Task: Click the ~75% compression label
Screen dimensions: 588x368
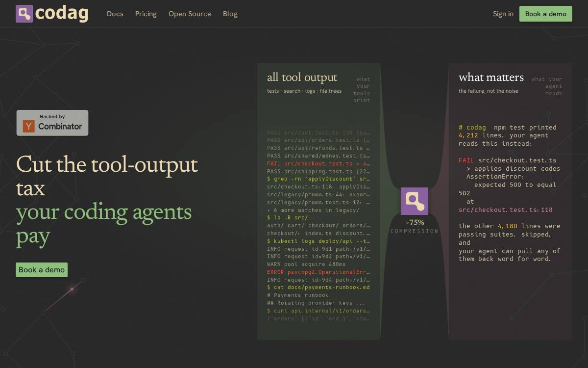Action: coord(415,223)
